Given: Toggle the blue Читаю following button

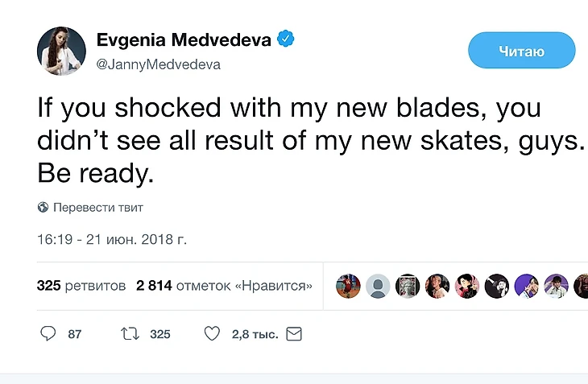Looking at the screenshot, I should tap(521, 52).
